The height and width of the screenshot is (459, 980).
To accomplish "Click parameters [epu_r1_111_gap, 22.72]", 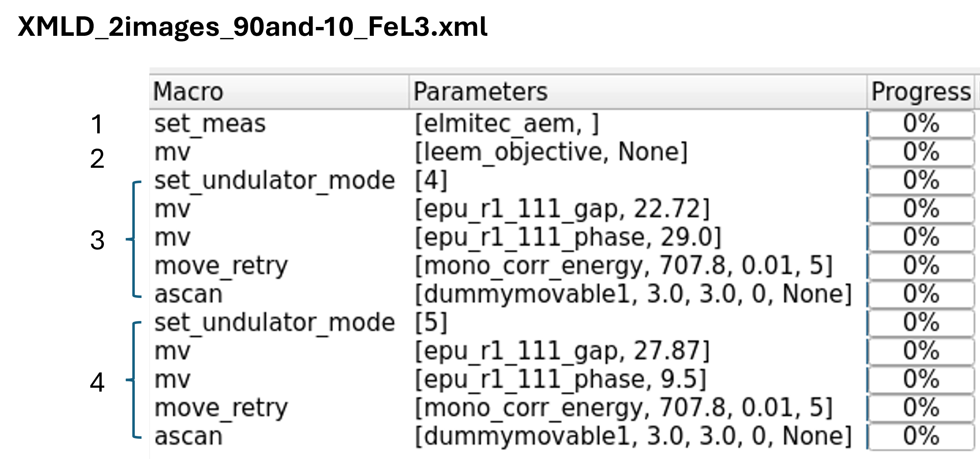I will [562, 209].
